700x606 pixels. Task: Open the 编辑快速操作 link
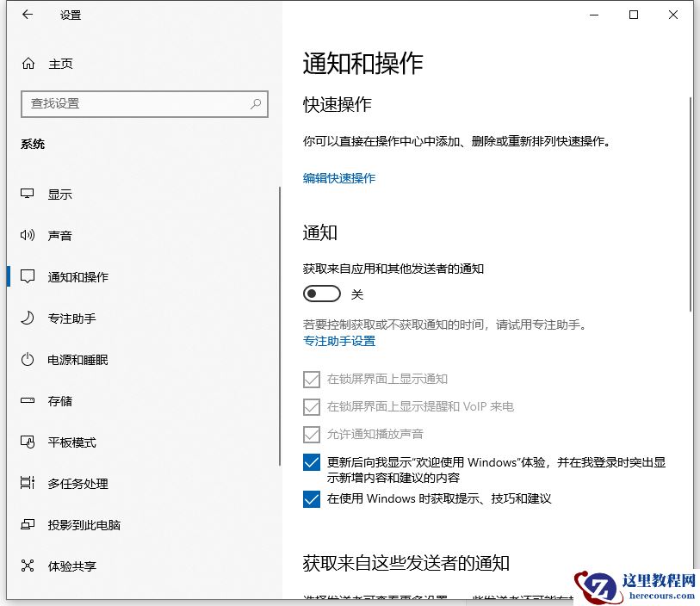339,178
